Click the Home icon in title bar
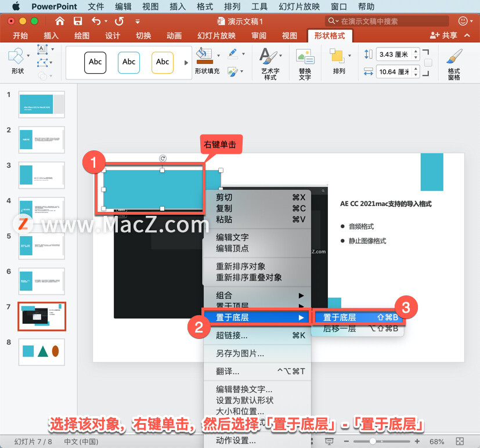The image size is (480, 448). pos(60,21)
